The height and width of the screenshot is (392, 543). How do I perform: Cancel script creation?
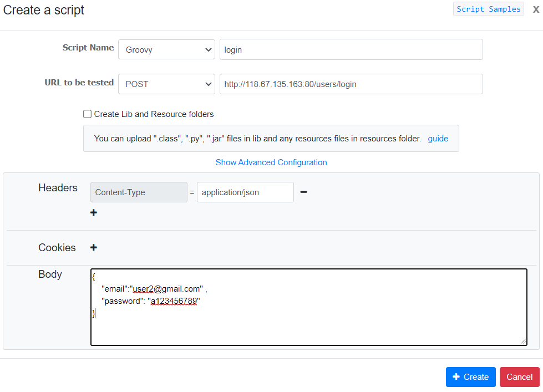(x=520, y=377)
